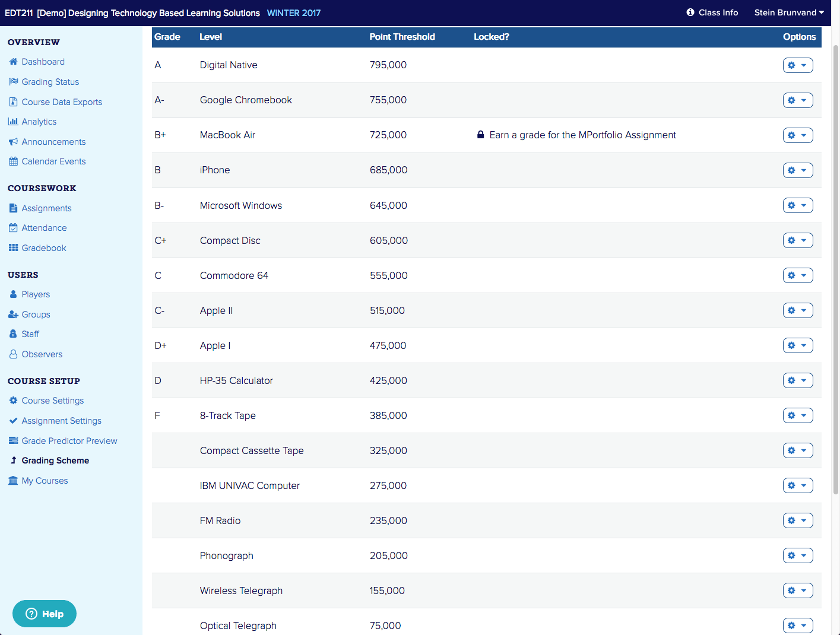Viewport: 840px width, 635px height.
Task: Click the 795,000 threshold value
Action: click(388, 65)
